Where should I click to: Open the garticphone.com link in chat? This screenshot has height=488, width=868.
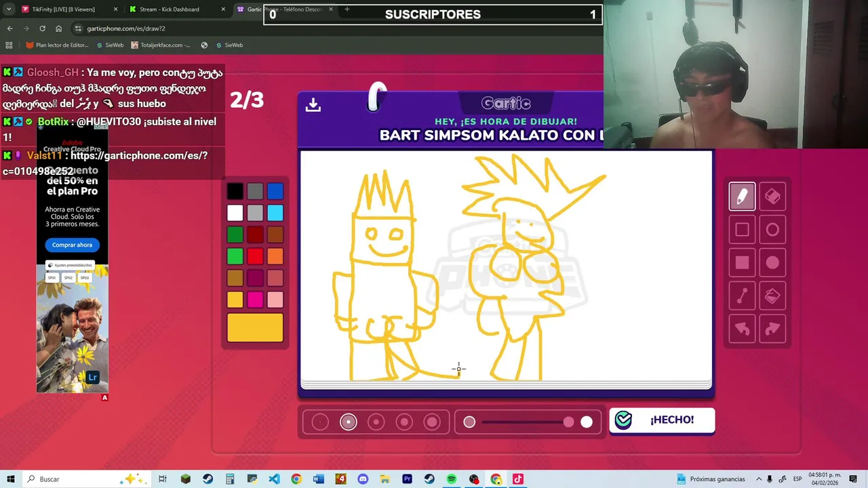click(x=105, y=163)
